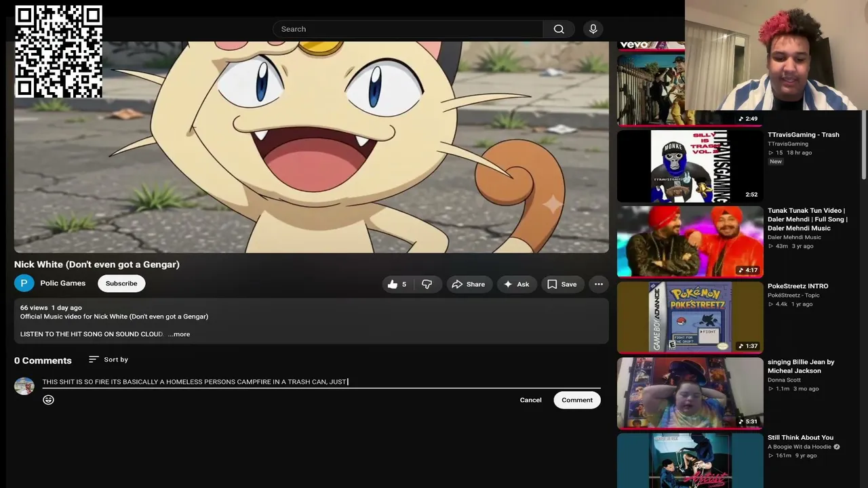Click the '66 views 1 day ago' text

click(51, 308)
